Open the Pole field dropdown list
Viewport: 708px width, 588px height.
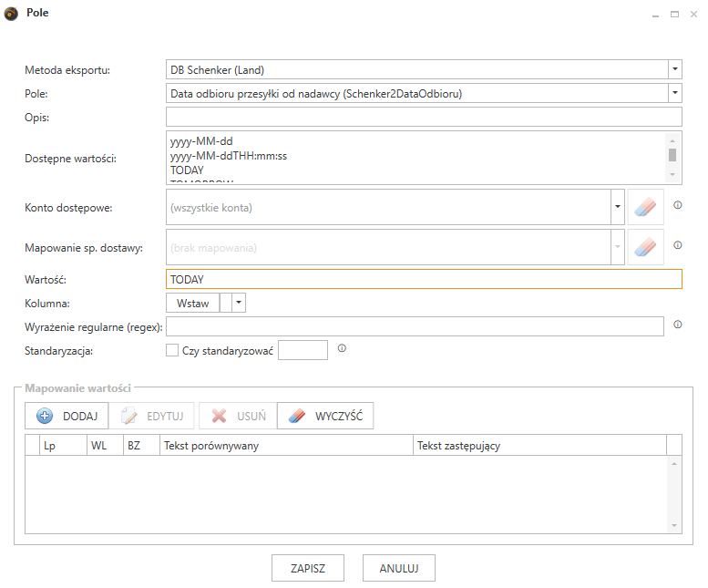pyautogui.click(x=674, y=93)
